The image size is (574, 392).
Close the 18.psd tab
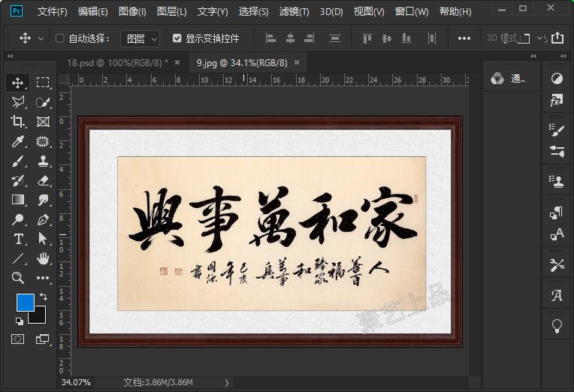(177, 62)
